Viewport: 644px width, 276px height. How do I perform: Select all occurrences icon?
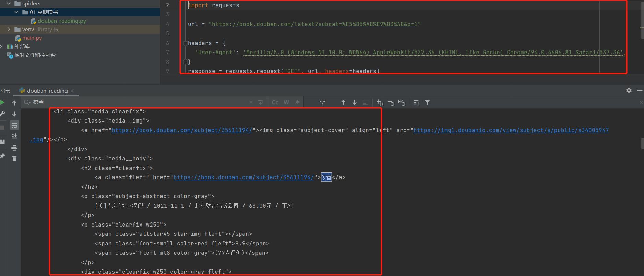[x=402, y=102]
